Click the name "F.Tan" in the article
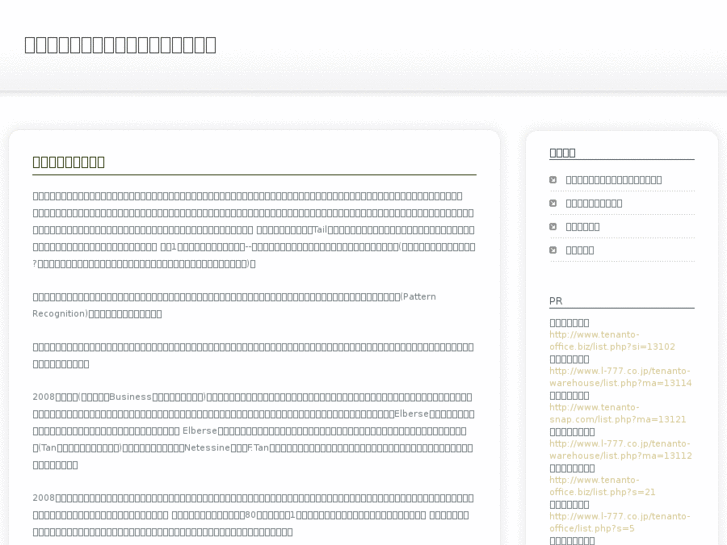 258,448
